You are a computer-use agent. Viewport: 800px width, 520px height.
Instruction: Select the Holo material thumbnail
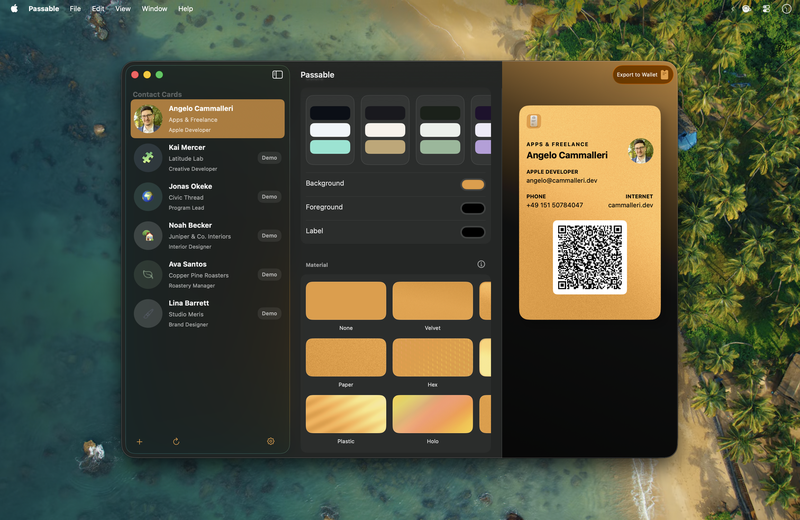(x=433, y=414)
